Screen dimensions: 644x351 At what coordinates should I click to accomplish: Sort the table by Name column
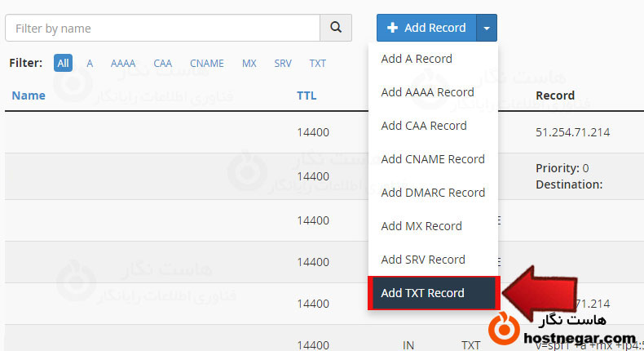(x=29, y=96)
